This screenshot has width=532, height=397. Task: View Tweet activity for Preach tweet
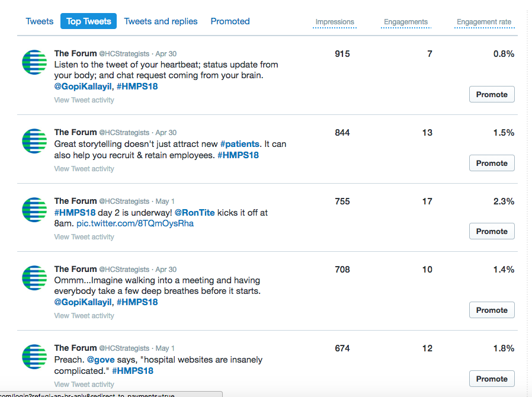[84, 385]
